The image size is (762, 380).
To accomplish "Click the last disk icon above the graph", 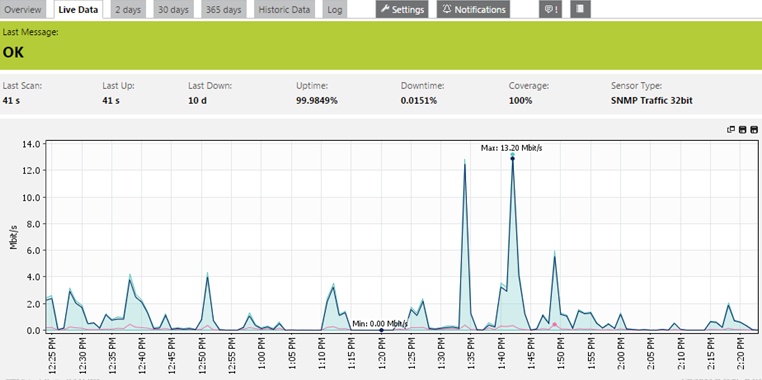I will [x=754, y=130].
